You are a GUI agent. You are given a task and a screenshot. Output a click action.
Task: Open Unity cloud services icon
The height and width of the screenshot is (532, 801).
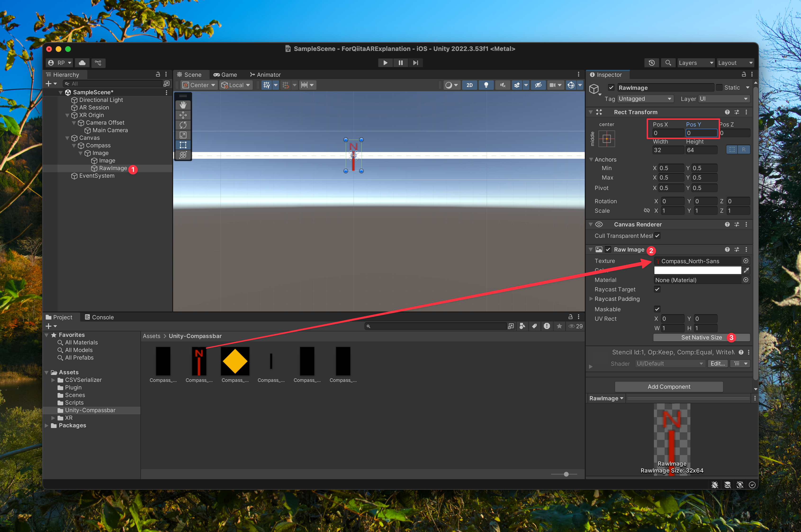(82, 63)
